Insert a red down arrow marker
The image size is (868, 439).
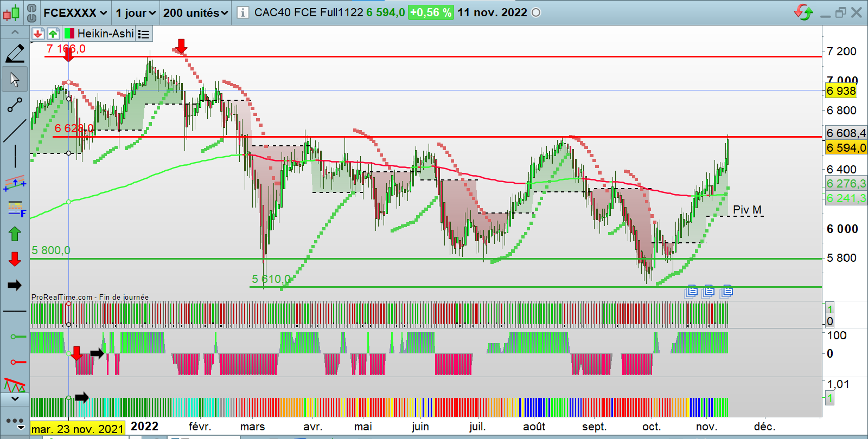15,259
